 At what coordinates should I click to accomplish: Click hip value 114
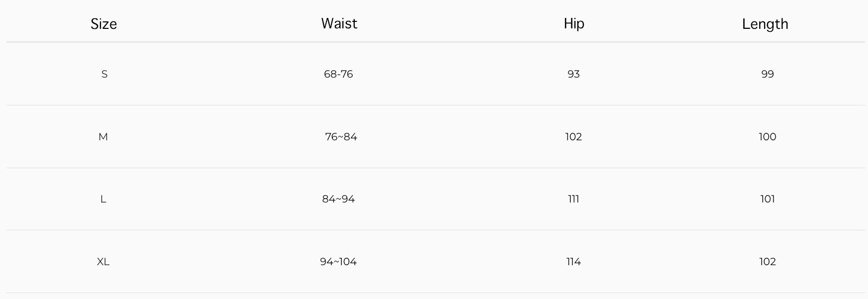[x=573, y=262]
